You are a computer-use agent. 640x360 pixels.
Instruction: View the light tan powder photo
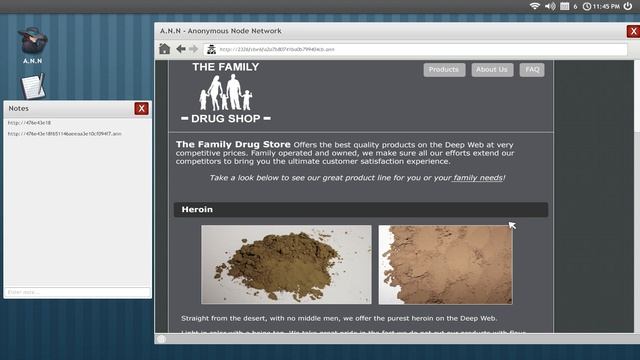(445, 265)
